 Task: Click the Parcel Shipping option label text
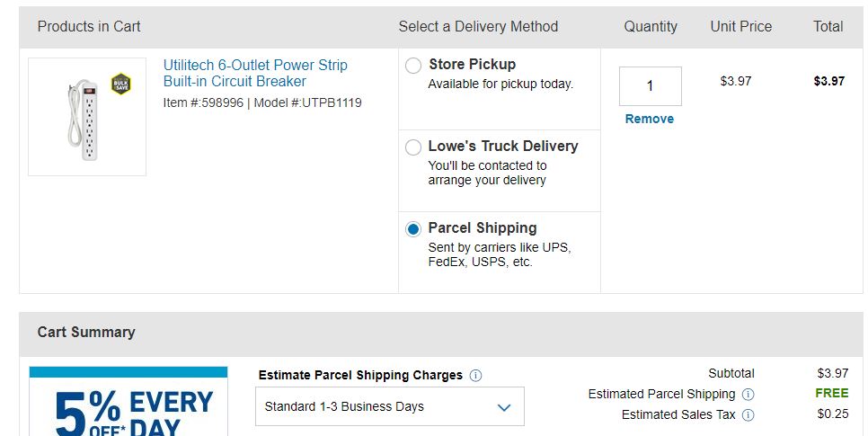[x=482, y=227]
